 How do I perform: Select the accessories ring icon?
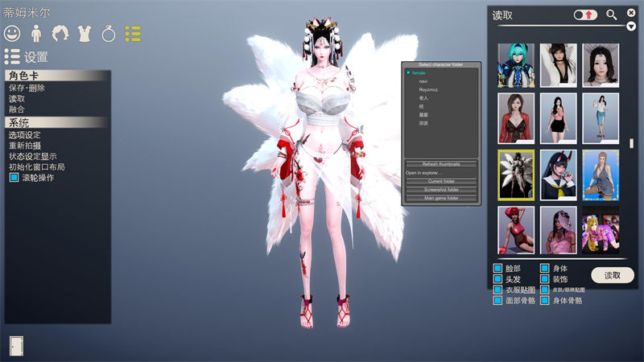coord(109,34)
